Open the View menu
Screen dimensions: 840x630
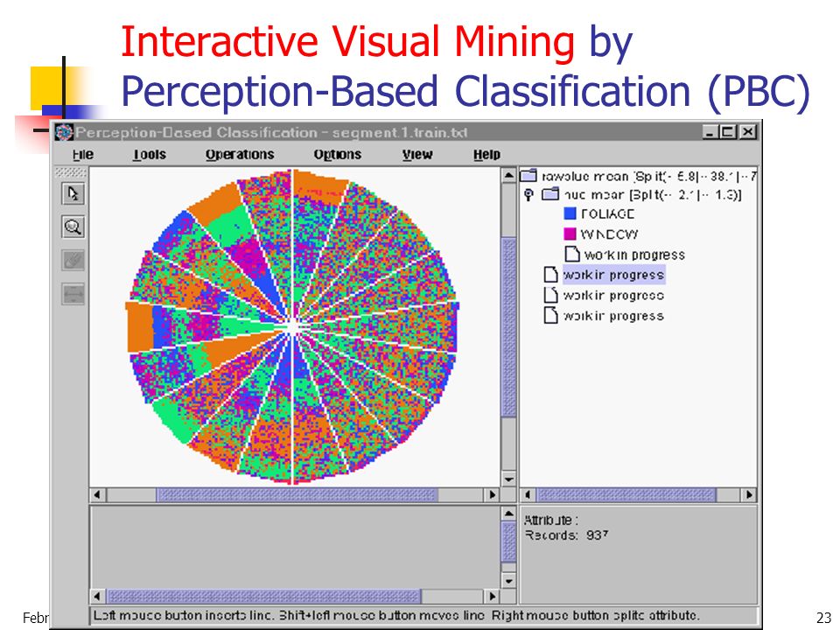point(417,154)
